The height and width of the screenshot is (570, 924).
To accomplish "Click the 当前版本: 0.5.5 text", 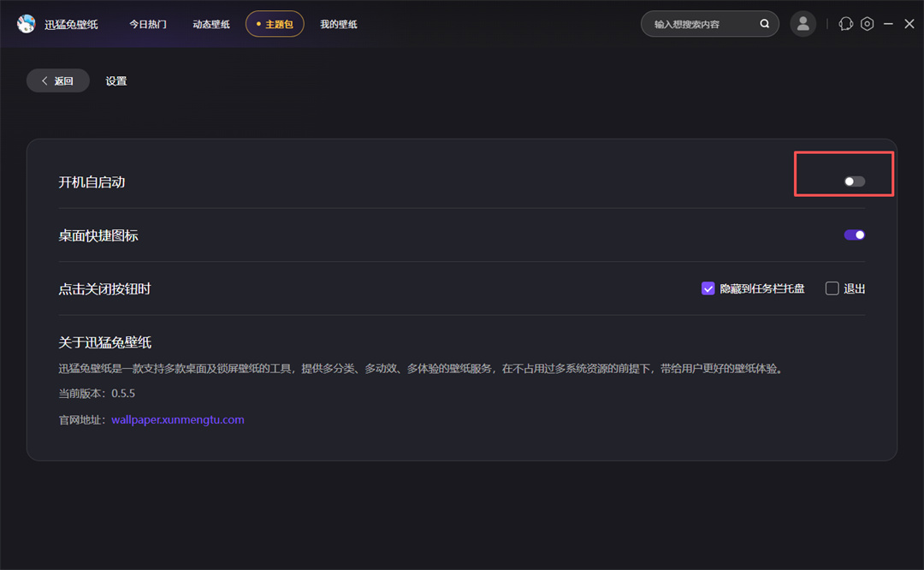I will click(x=97, y=393).
